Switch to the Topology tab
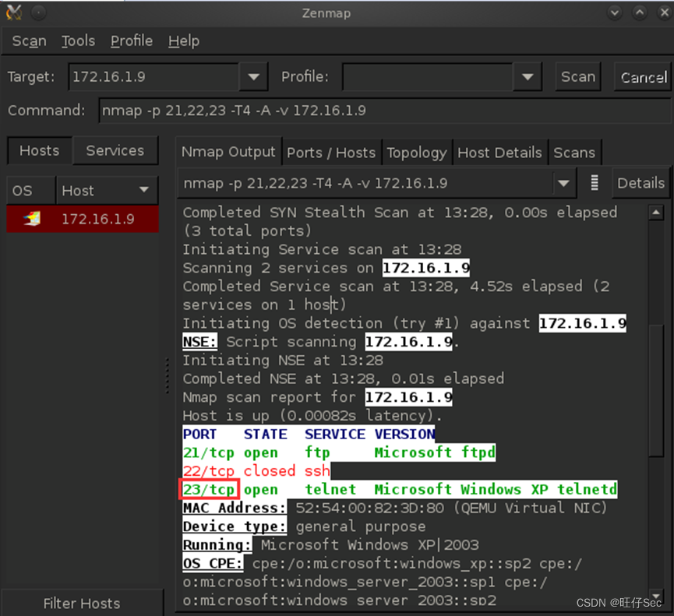This screenshot has width=674, height=616. 417,153
